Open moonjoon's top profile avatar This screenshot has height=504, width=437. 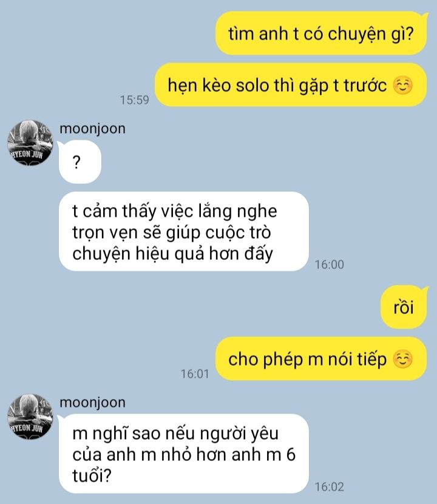tap(30, 143)
